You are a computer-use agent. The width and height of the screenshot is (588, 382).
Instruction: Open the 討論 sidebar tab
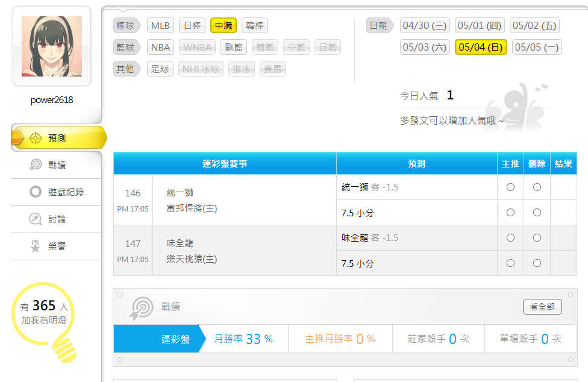pyautogui.click(x=56, y=219)
